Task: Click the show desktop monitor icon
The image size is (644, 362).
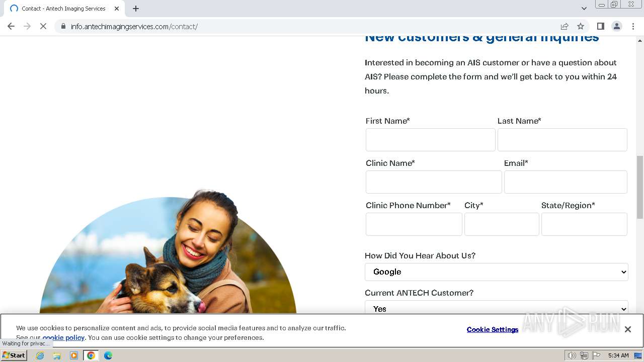Action: (x=638, y=355)
